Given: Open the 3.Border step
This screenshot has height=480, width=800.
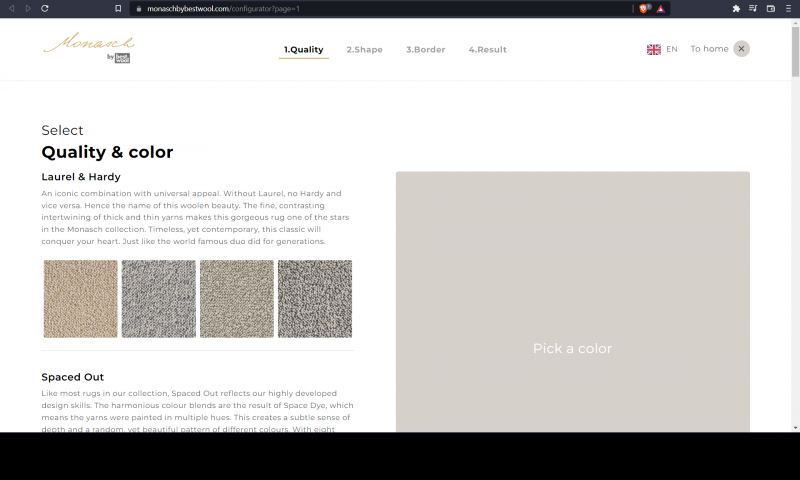Looking at the screenshot, I should click(425, 49).
